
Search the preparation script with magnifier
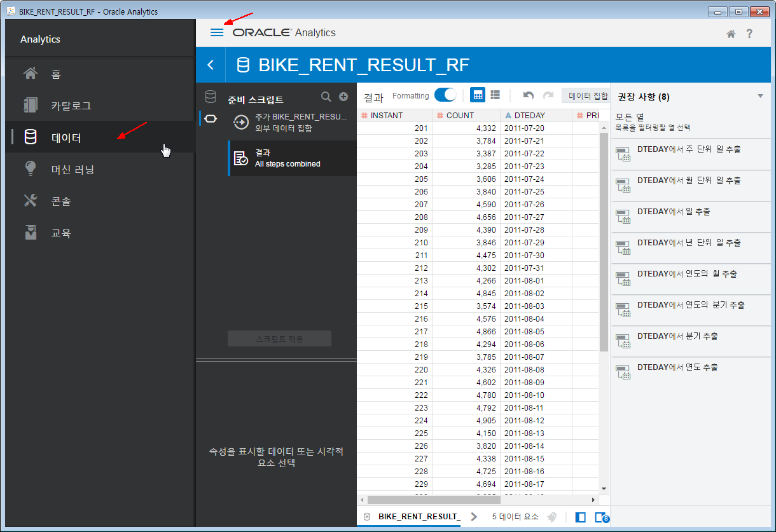326,97
